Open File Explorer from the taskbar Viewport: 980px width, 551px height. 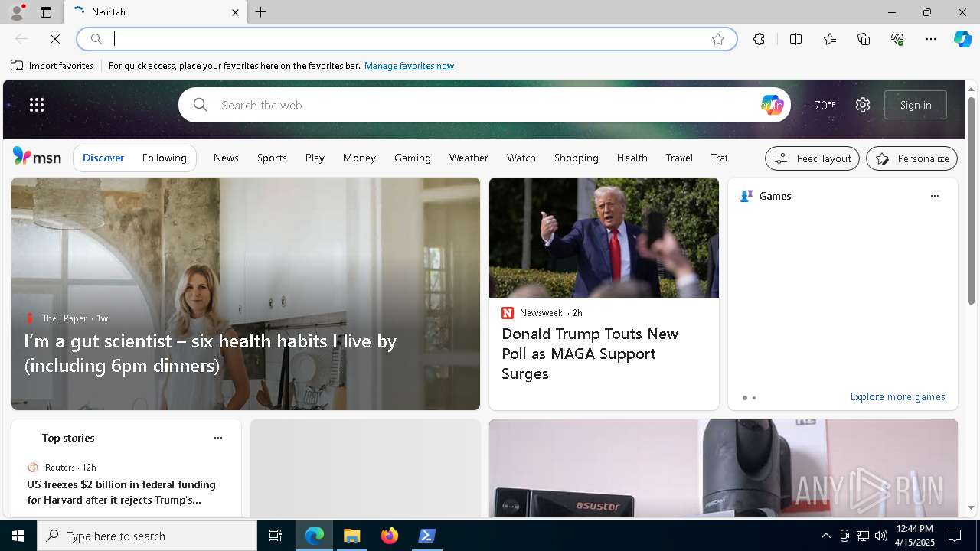point(352,536)
